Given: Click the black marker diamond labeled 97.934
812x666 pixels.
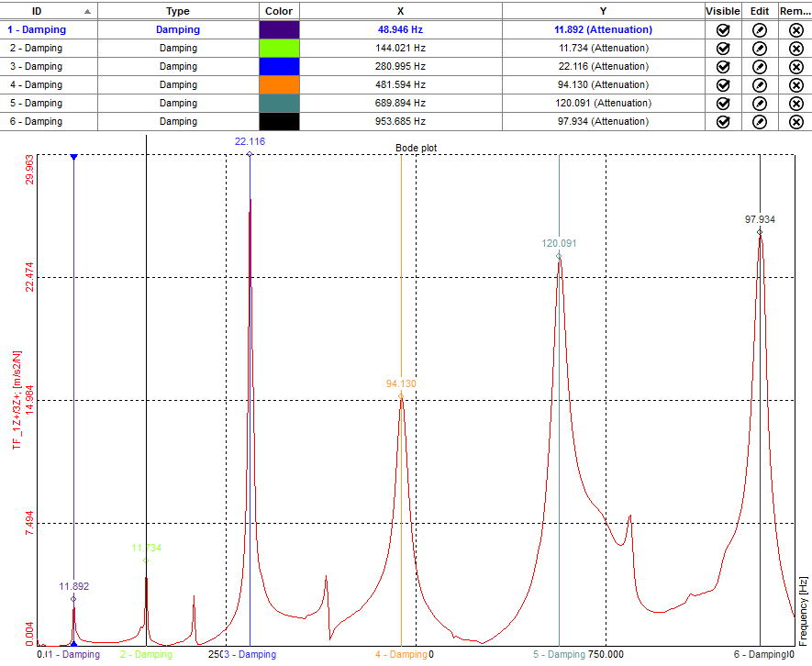Looking at the screenshot, I should pyautogui.click(x=760, y=232).
